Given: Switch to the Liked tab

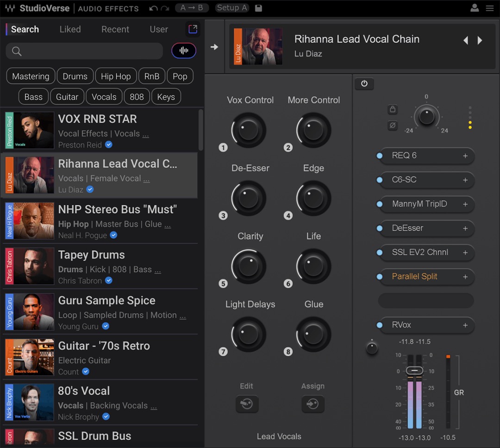Looking at the screenshot, I should [x=70, y=29].
